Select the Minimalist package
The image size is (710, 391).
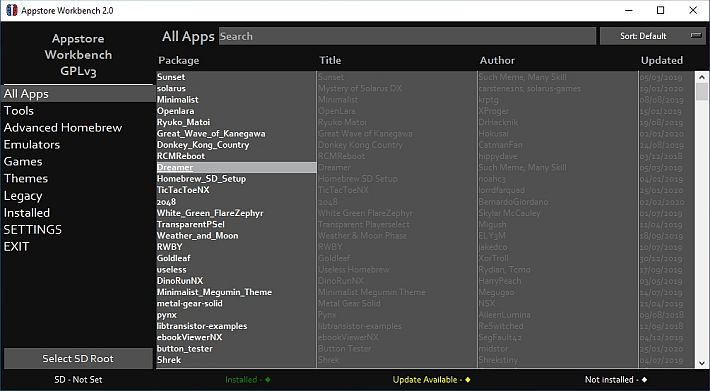(x=236, y=100)
